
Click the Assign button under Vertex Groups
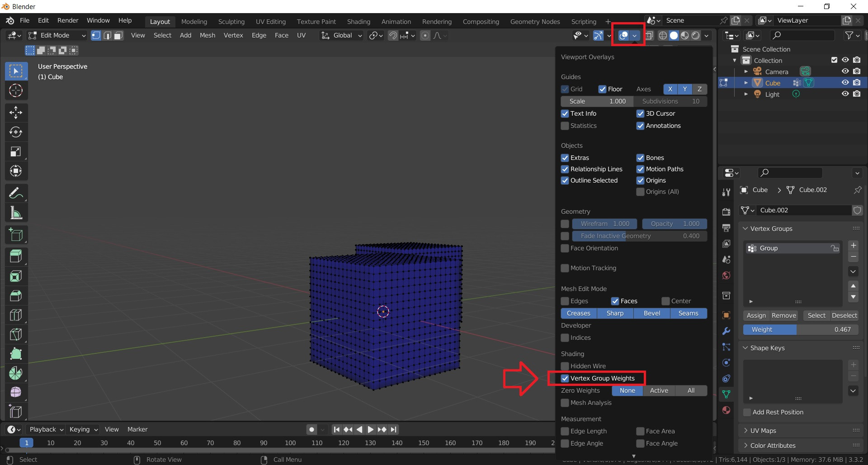pyautogui.click(x=756, y=315)
